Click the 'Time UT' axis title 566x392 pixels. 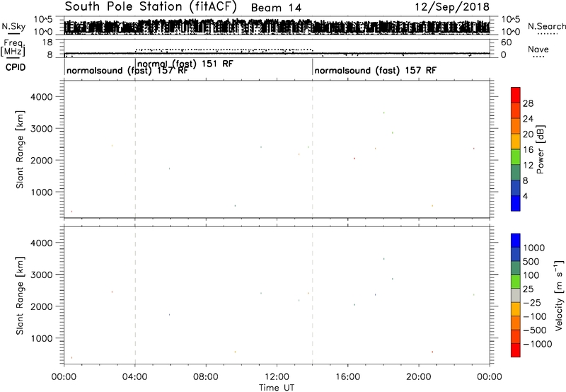pos(277,388)
